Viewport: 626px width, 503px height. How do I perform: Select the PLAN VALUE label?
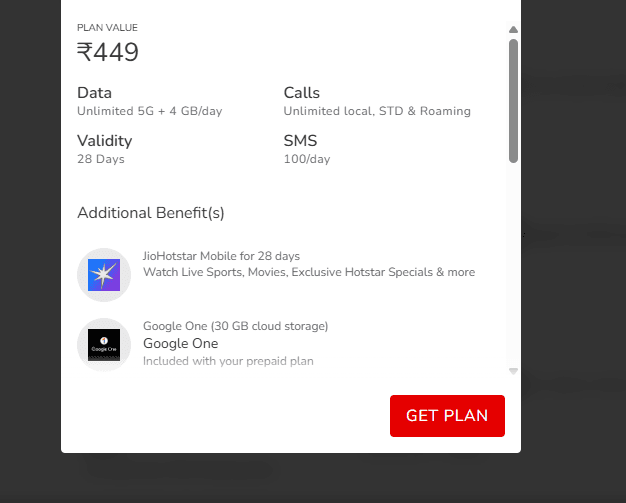[107, 28]
